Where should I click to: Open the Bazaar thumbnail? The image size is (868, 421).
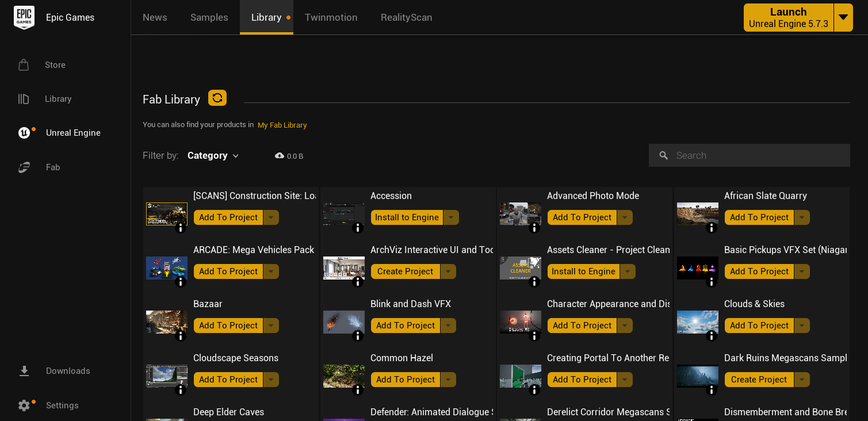tap(167, 322)
